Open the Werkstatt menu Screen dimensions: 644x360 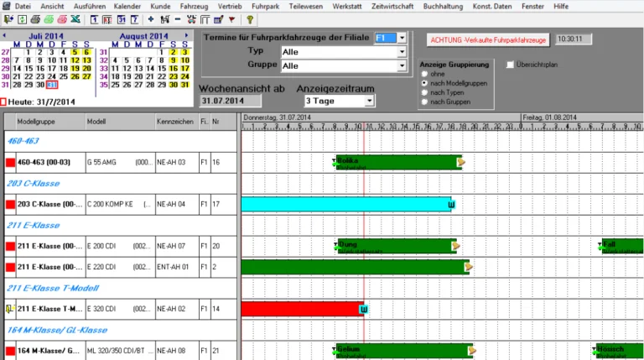[x=347, y=6]
